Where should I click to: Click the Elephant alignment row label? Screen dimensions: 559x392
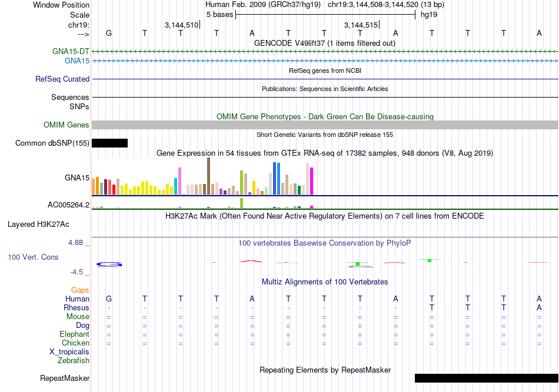(x=74, y=334)
